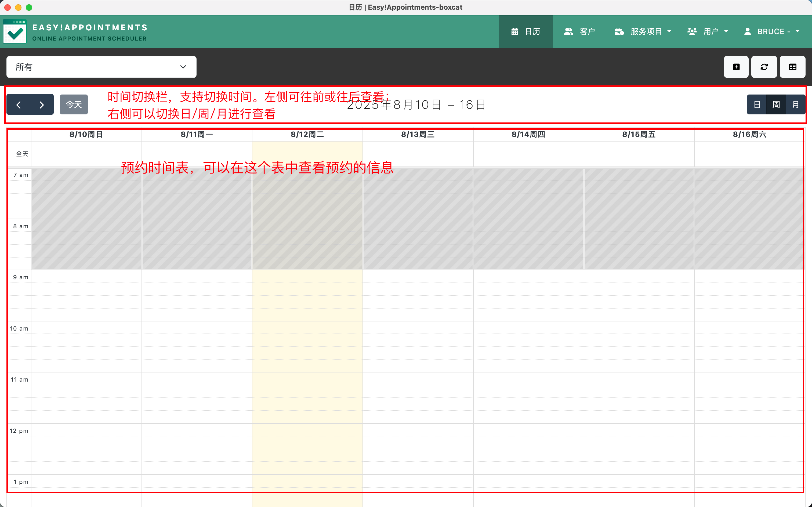Screen dimensions: 812x507
Task: Click the 8/12周二 column header
Action: tap(307, 135)
